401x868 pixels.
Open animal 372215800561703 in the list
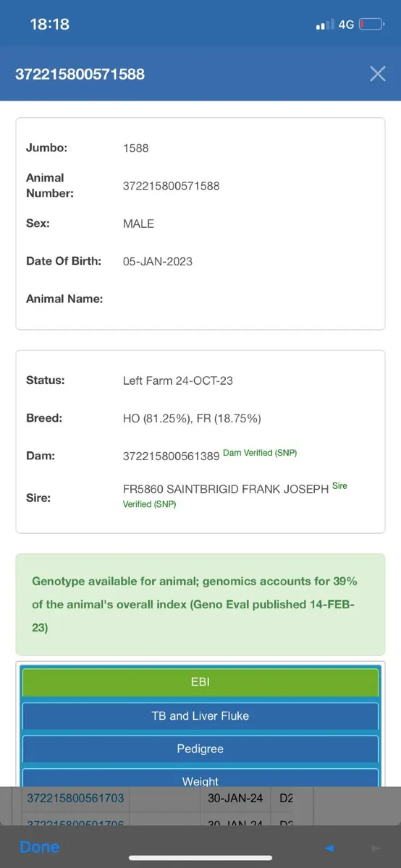click(x=76, y=798)
